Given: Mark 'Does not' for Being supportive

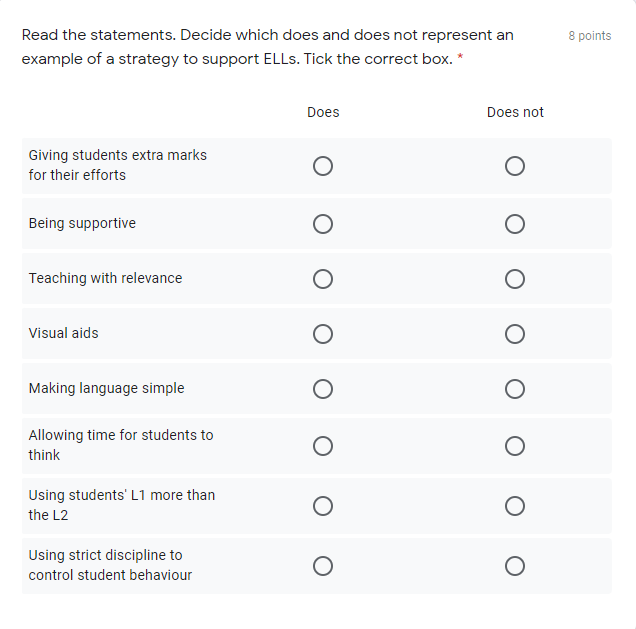Looking at the screenshot, I should [x=515, y=224].
